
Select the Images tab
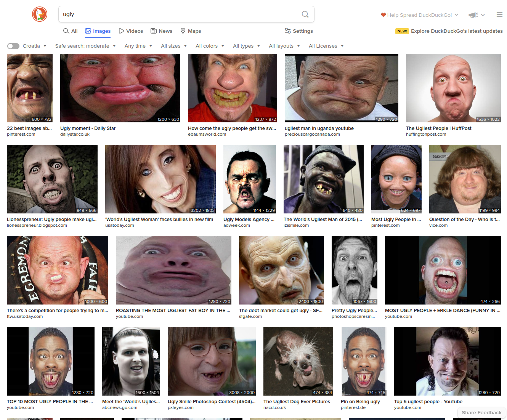[x=98, y=31]
